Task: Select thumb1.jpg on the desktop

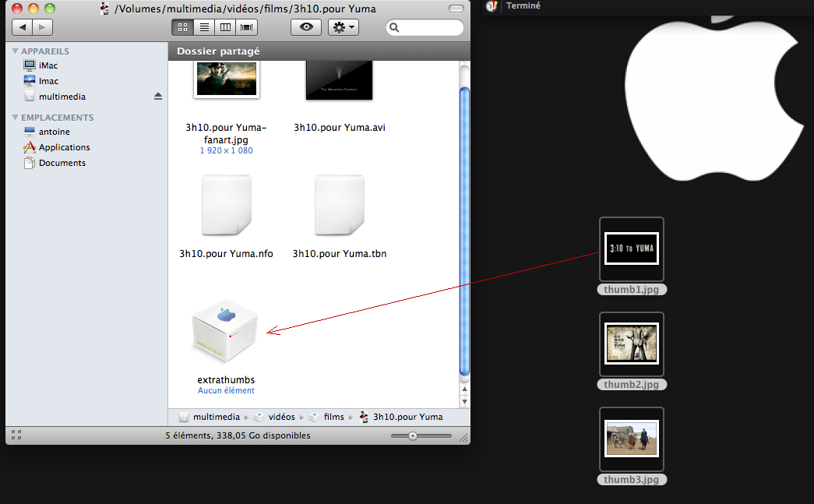Action: coord(631,249)
